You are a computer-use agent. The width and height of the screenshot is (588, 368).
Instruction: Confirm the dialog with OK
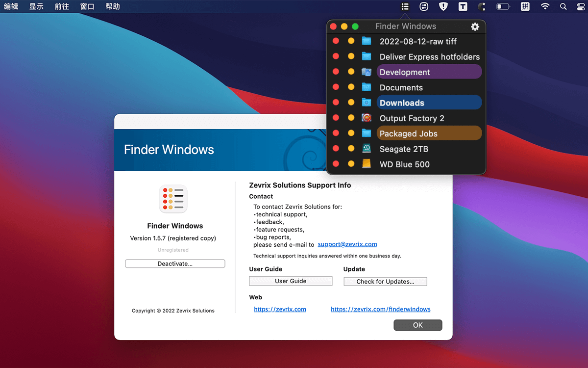point(417,325)
